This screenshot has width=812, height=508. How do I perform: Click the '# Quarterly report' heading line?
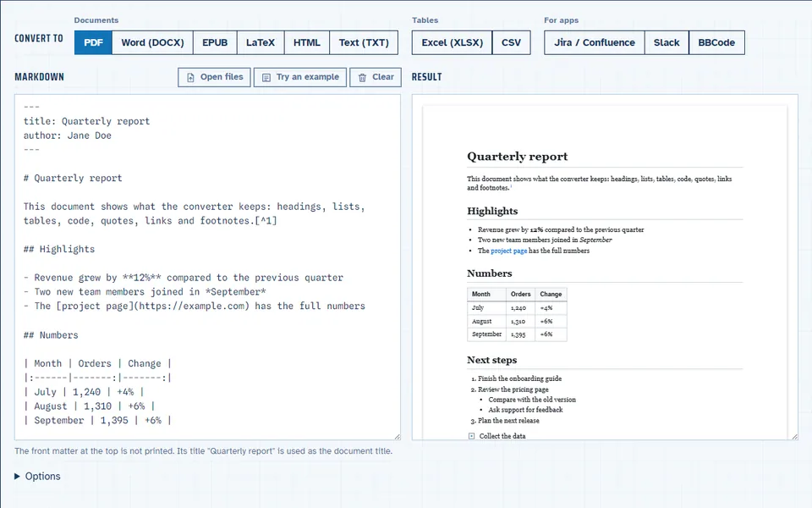(73, 179)
